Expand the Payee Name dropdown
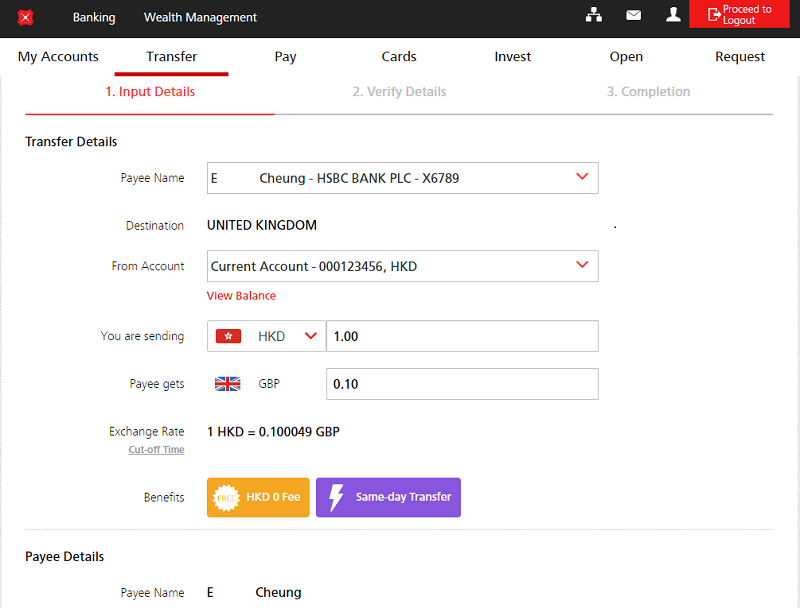Screen dimensions: 800x608 point(582,177)
